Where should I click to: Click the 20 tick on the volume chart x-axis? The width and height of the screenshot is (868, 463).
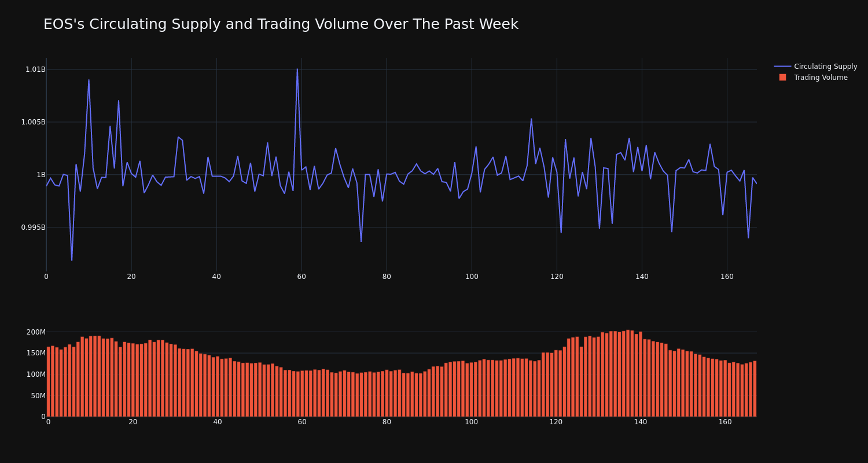[133, 422]
